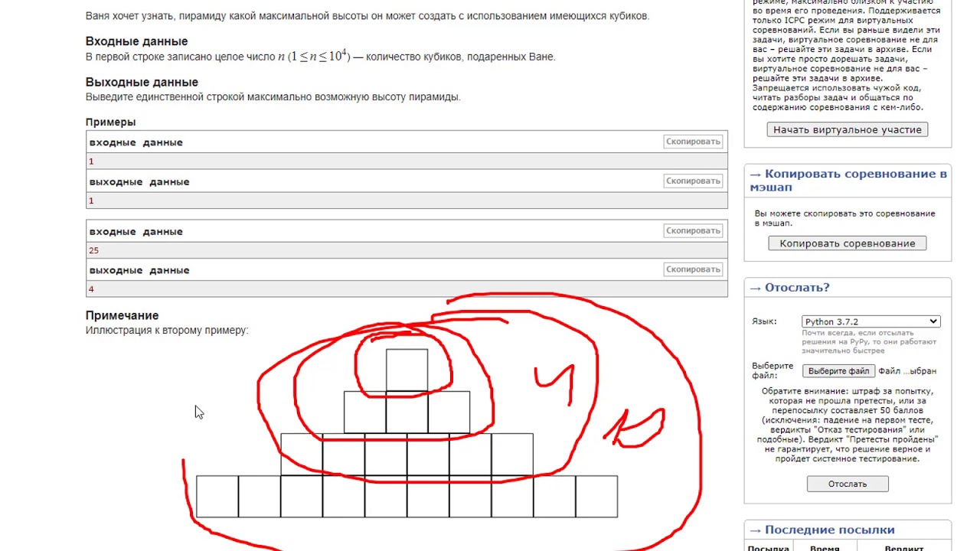Click the Вердикт column header
This screenshot has width=980, height=551.
[903, 548]
